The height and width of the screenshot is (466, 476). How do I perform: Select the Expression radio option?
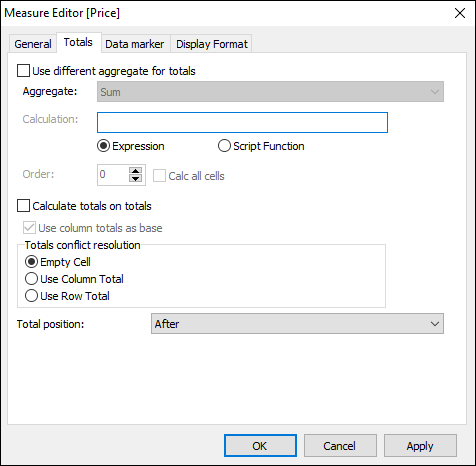coord(103,146)
